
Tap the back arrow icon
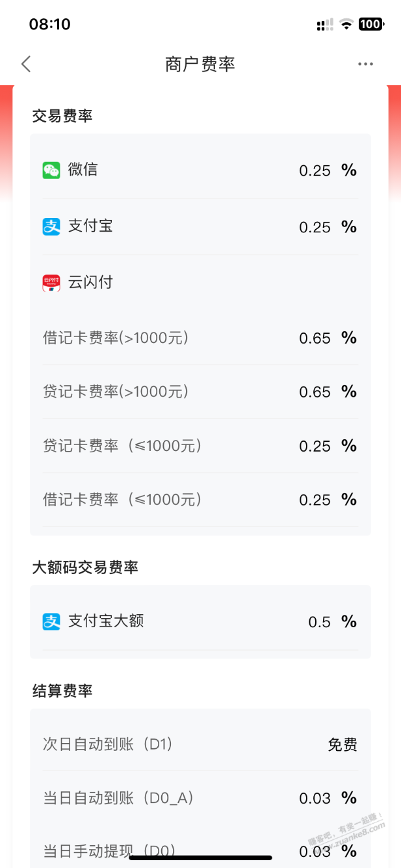click(x=26, y=64)
